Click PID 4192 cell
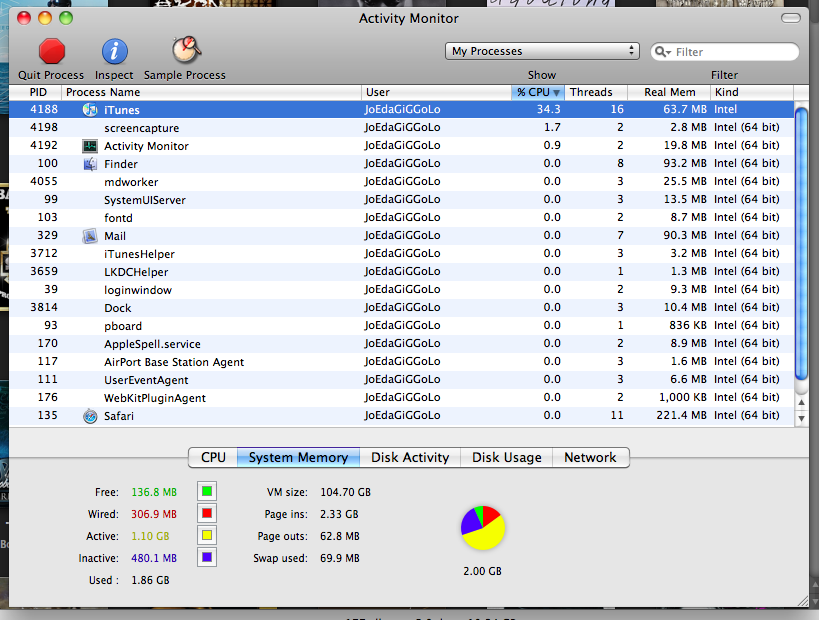Viewport: 819px width, 620px height. (x=44, y=145)
